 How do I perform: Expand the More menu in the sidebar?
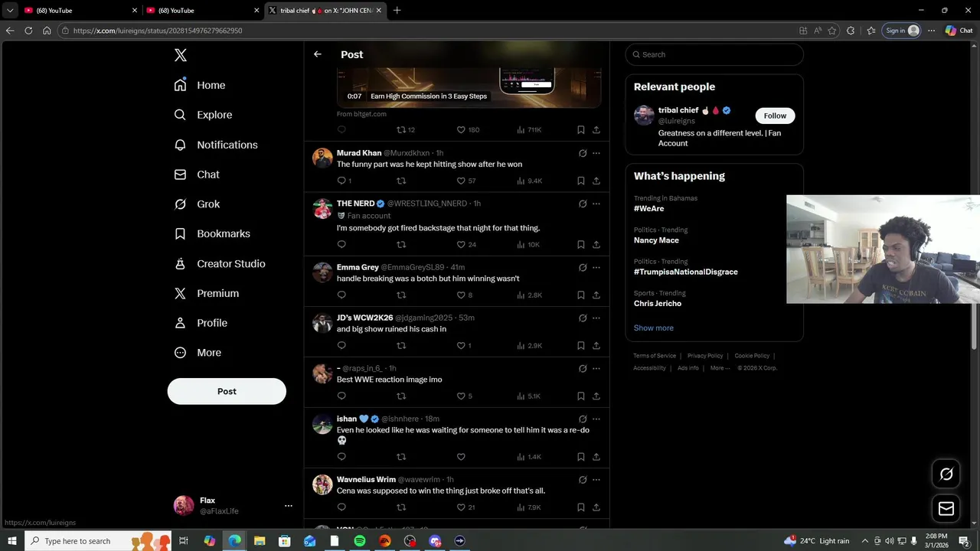point(198,353)
